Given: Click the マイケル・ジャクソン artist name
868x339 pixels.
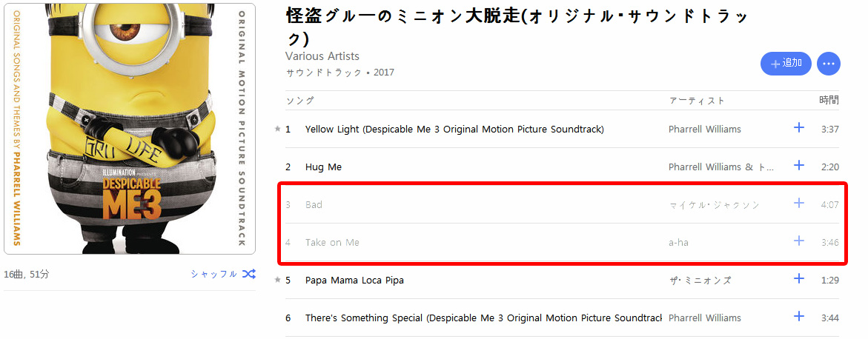Looking at the screenshot, I should (714, 204).
